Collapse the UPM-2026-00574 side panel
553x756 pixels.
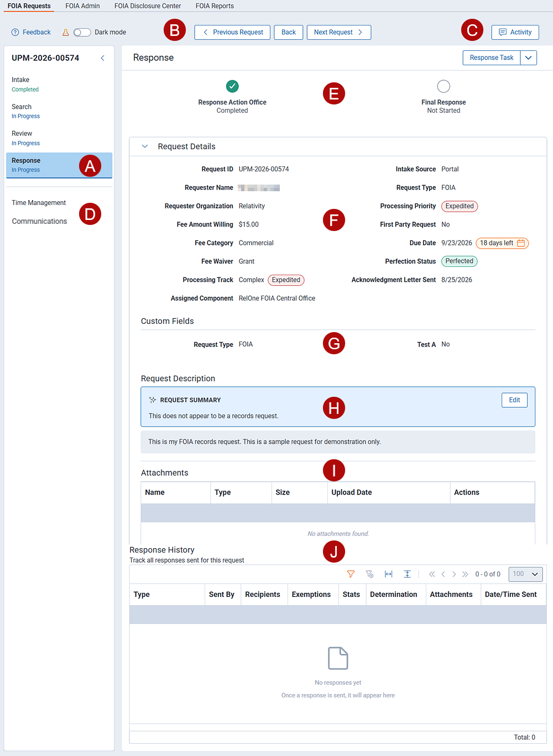tap(102, 58)
